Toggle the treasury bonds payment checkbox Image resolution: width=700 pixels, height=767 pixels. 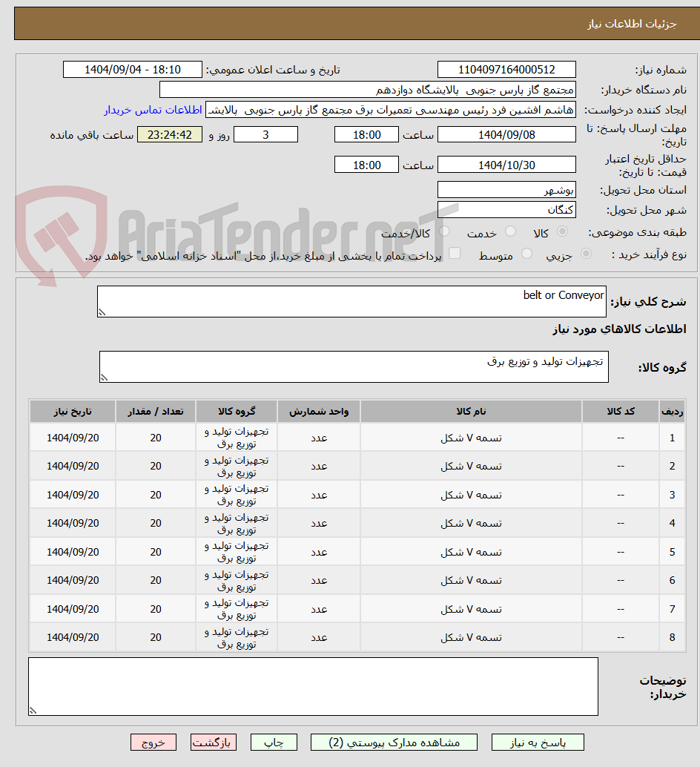tap(455, 254)
